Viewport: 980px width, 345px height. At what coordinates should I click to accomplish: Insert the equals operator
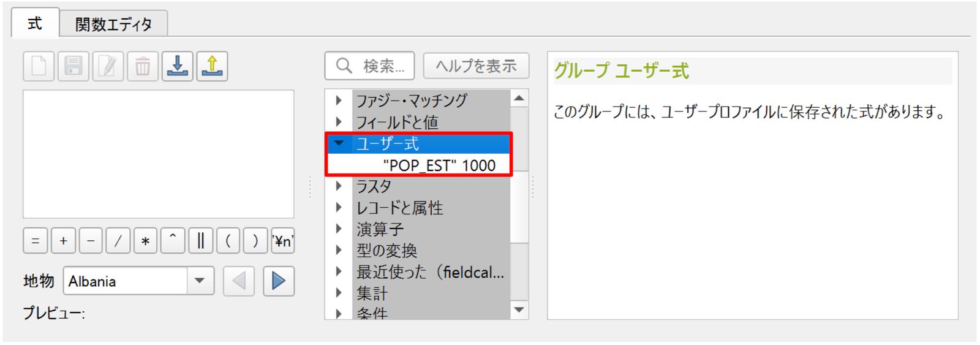36,241
